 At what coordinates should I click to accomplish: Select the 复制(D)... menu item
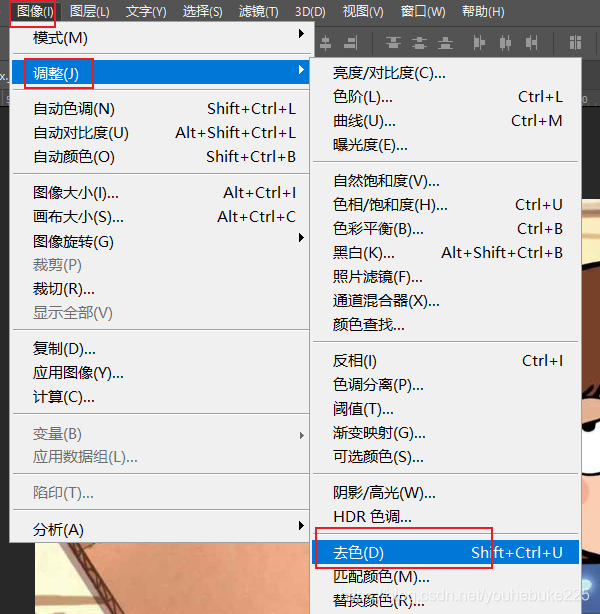tap(161, 349)
